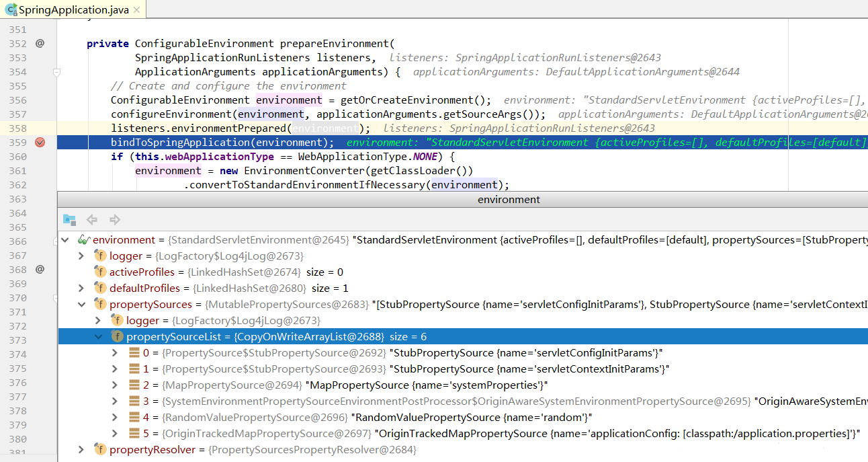868x462 pixels.
Task: Expand the propertyResolver node
Action: tap(81, 450)
